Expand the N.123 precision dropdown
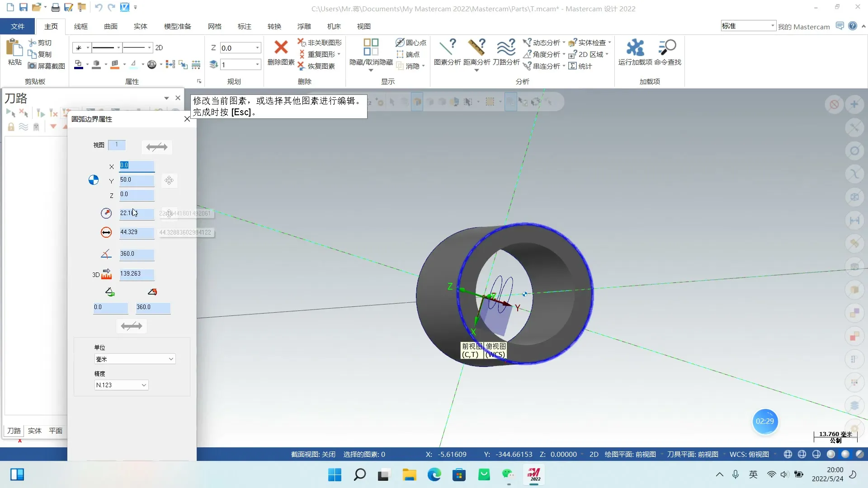 click(144, 385)
